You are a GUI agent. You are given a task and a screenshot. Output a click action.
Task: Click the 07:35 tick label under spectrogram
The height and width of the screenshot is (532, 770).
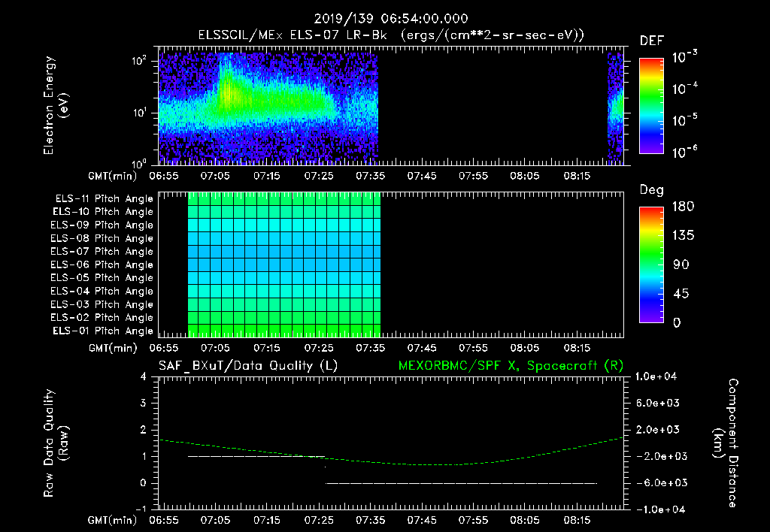(370, 176)
